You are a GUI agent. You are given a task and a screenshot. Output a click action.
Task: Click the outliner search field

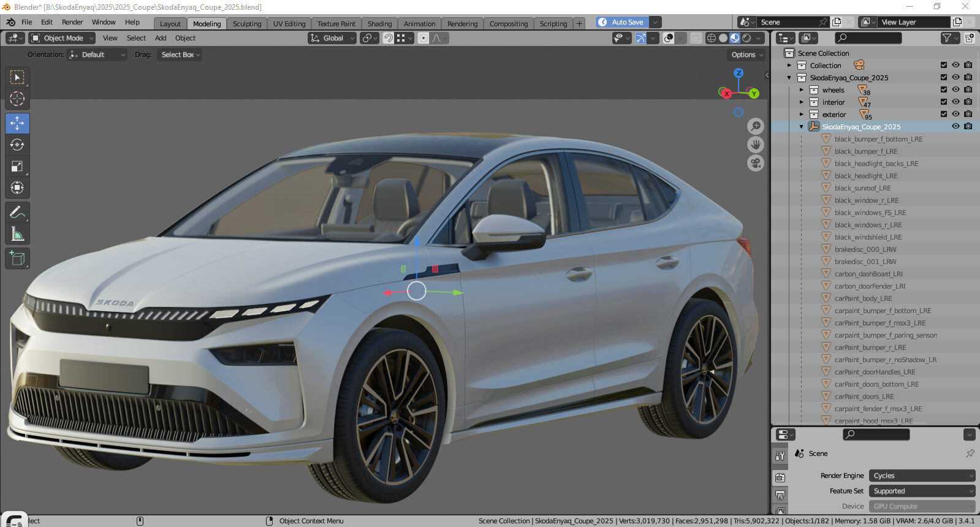point(868,38)
